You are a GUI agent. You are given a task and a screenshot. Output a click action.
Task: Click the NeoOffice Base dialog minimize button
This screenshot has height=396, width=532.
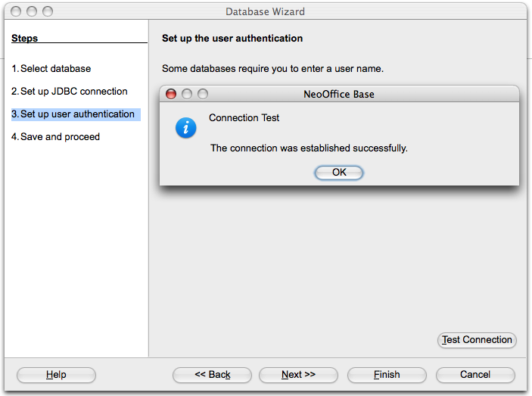point(187,95)
